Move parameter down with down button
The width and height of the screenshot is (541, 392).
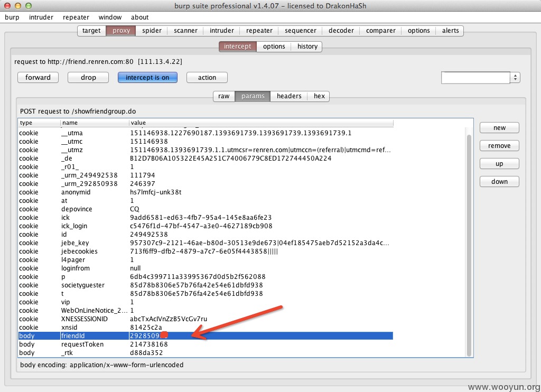pos(499,182)
